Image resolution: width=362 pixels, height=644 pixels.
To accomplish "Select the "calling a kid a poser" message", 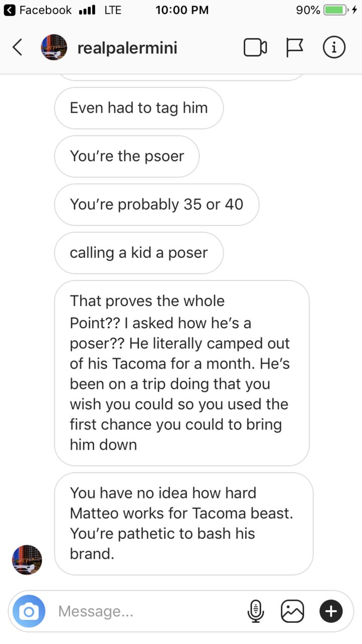I will pyautogui.click(x=138, y=253).
